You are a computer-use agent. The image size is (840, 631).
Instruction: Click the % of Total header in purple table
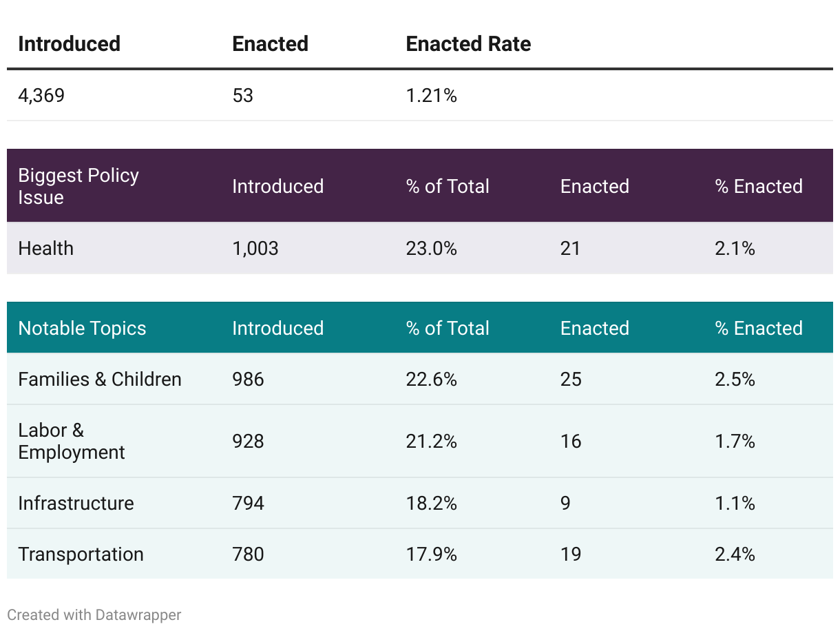pos(448,186)
